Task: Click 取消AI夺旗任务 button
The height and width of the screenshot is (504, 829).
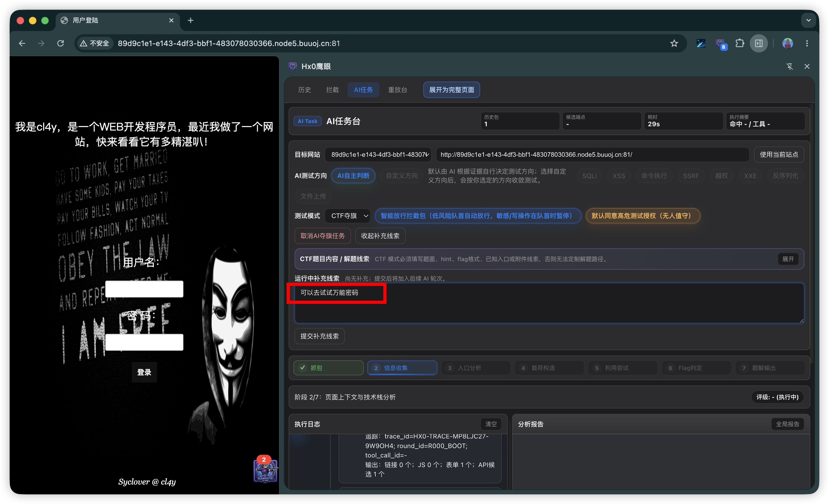Action: point(323,236)
